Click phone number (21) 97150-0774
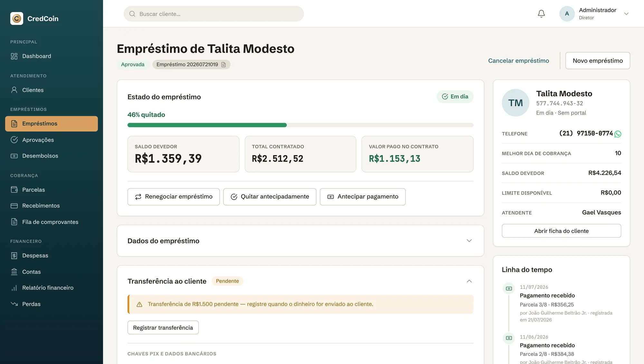This screenshot has height=364, width=644. tap(586, 133)
